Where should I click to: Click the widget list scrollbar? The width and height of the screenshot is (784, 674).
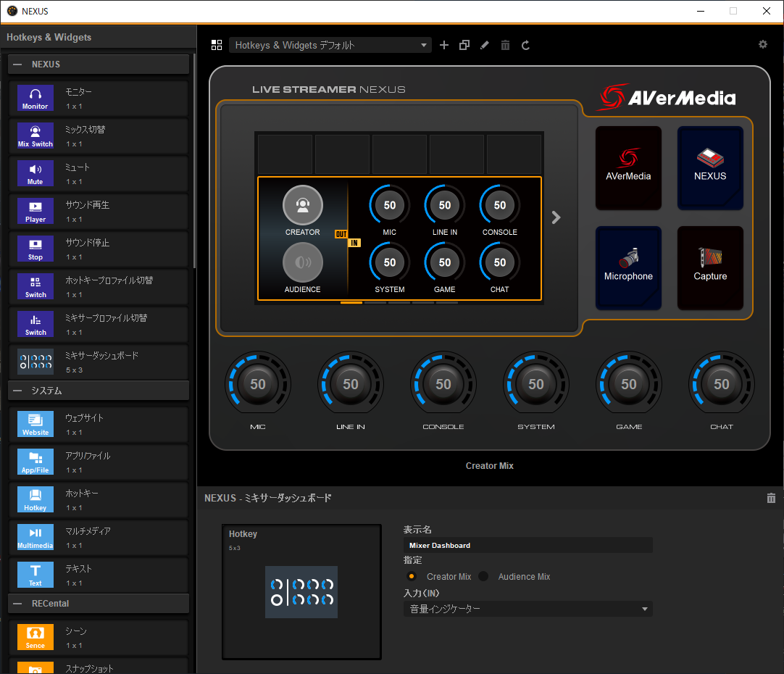(194, 160)
